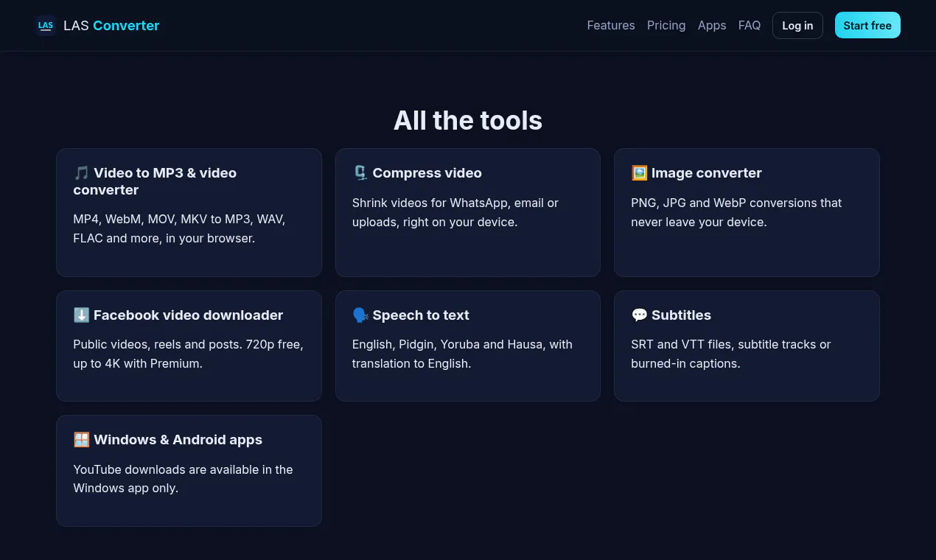Open the Windows & Android apps title
The width and height of the screenshot is (936, 560).
[x=178, y=440]
